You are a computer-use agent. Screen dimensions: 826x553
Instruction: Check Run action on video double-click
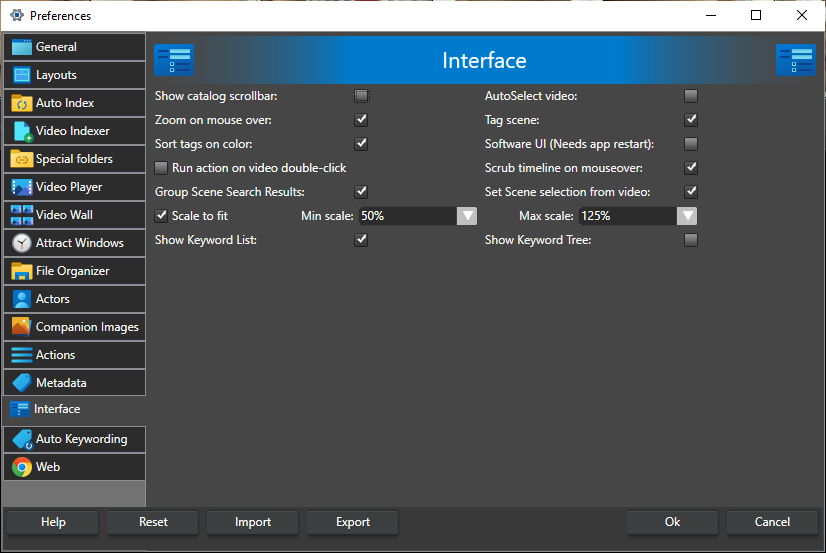click(x=162, y=168)
